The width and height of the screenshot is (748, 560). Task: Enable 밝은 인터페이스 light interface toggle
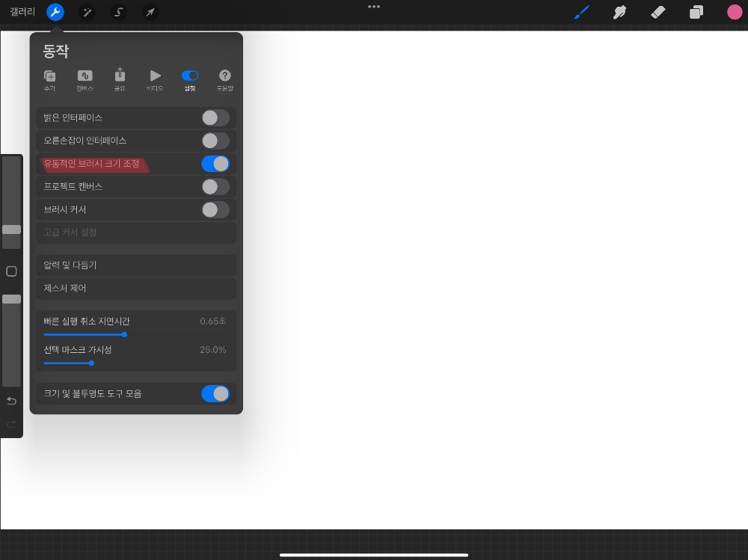[215, 118]
